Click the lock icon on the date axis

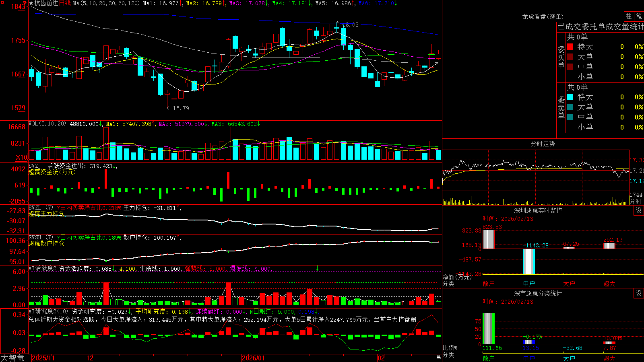pos(438,357)
